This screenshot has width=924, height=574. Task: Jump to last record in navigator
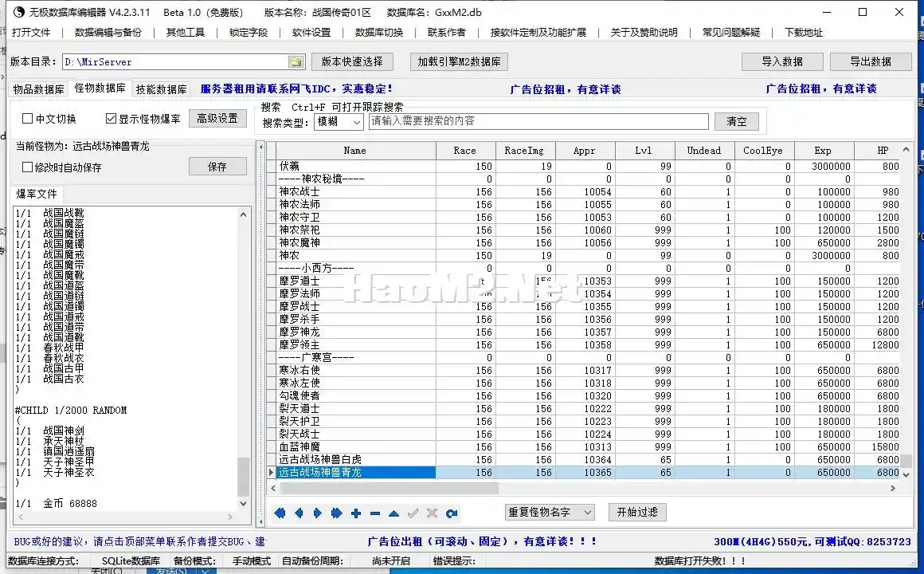[x=336, y=513]
